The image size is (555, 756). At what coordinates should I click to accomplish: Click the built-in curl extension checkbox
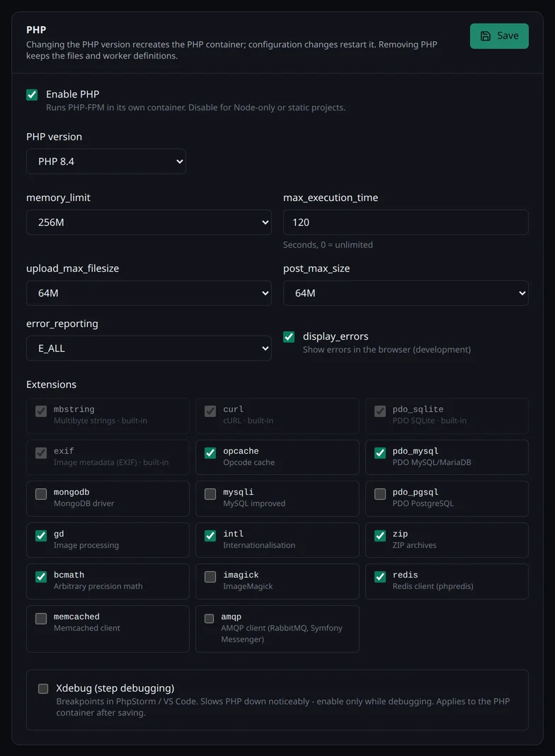pos(210,411)
